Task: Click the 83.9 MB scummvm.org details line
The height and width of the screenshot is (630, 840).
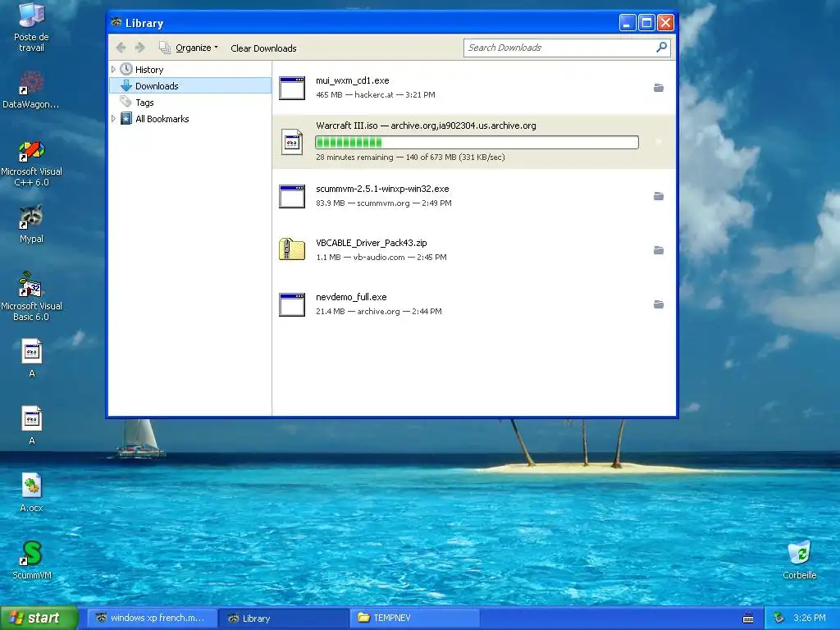Action: [x=384, y=203]
